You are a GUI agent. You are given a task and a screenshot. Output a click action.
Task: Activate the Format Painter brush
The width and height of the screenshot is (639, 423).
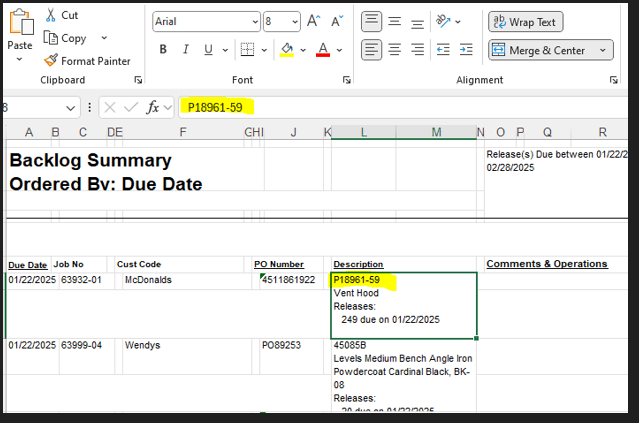click(x=51, y=61)
